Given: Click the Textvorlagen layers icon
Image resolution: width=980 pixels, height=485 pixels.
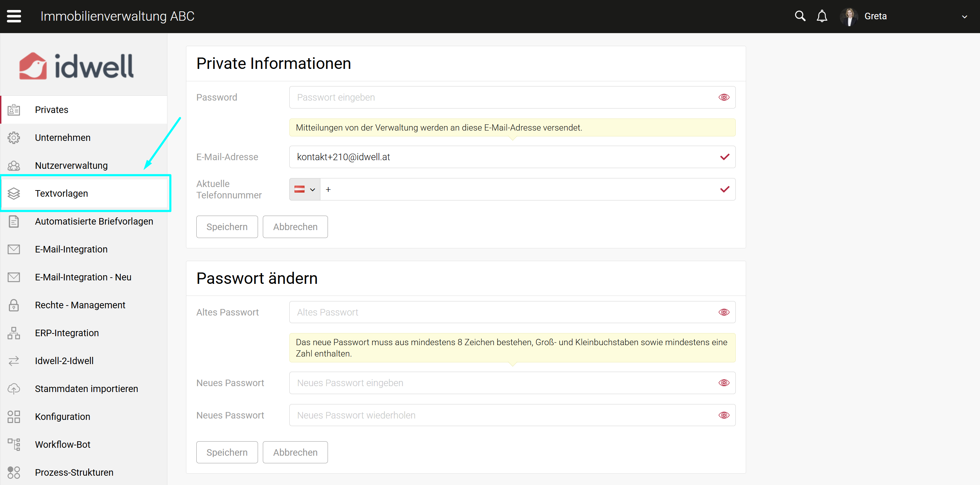Looking at the screenshot, I should pos(14,193).
